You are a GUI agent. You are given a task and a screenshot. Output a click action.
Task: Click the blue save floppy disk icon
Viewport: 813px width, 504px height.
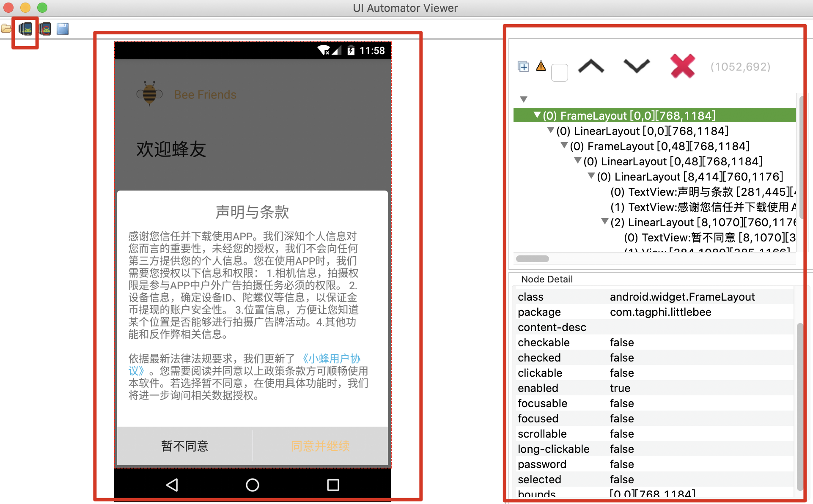click(x=63, y=29)
